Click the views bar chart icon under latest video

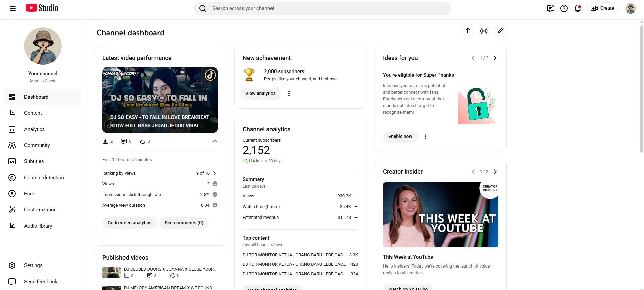[x=105, y=141]
